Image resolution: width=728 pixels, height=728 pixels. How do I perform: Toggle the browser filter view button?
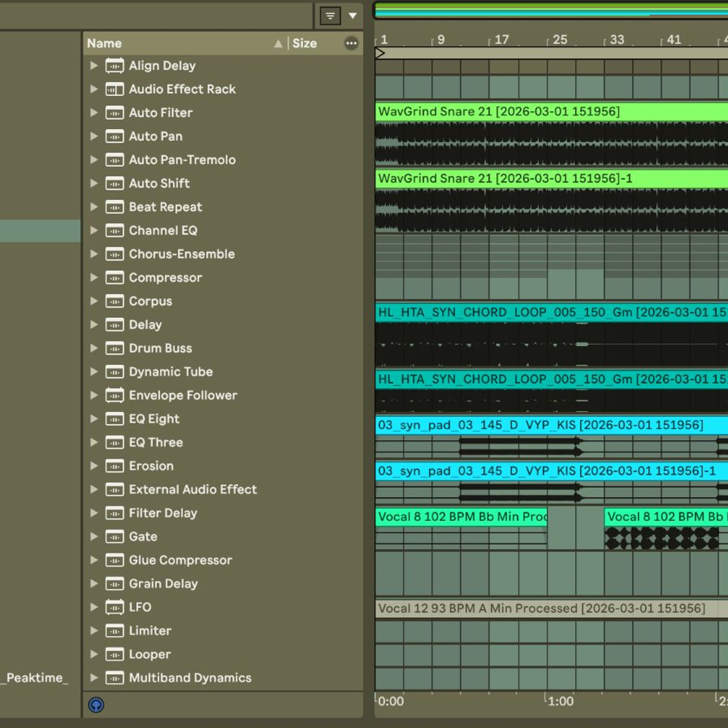tap(330, 16)
